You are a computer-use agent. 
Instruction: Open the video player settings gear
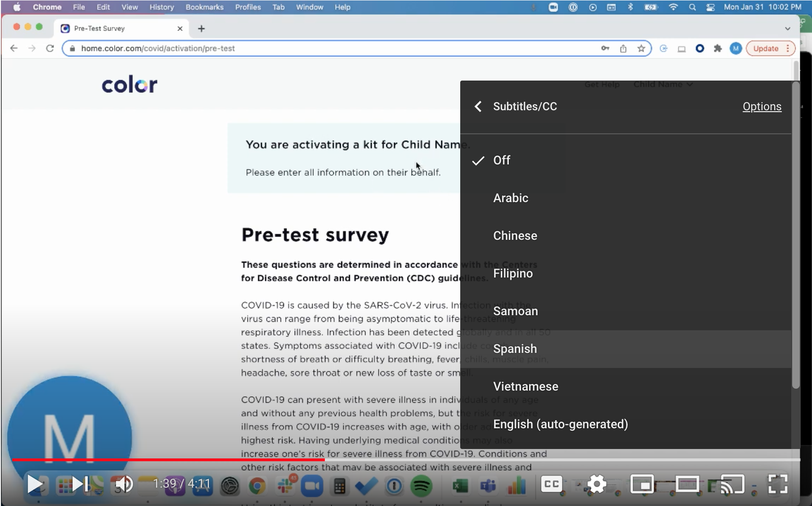597,484
